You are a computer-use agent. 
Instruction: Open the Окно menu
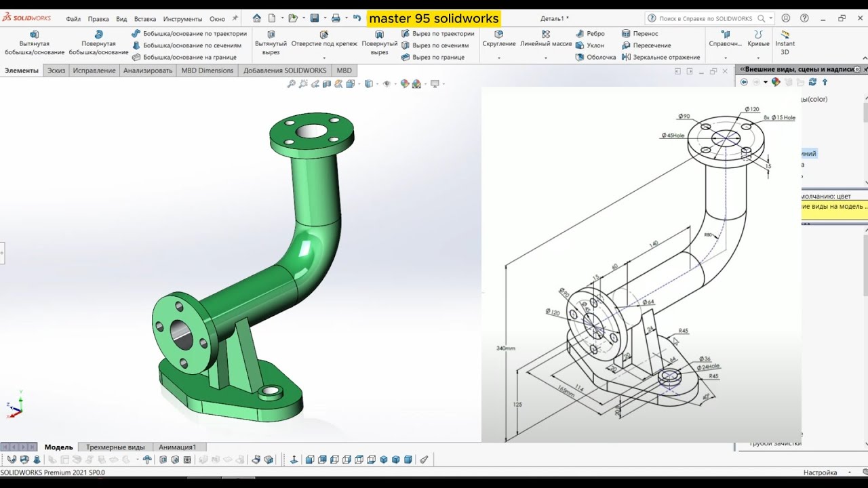pos(217,19)
